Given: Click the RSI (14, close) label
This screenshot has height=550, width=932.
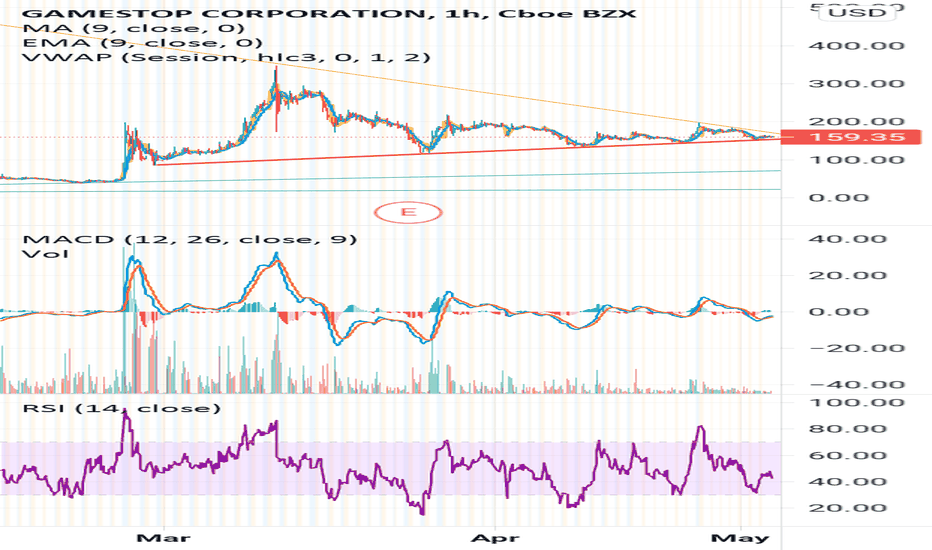Looking at the screenshot, I should point(121,408).
